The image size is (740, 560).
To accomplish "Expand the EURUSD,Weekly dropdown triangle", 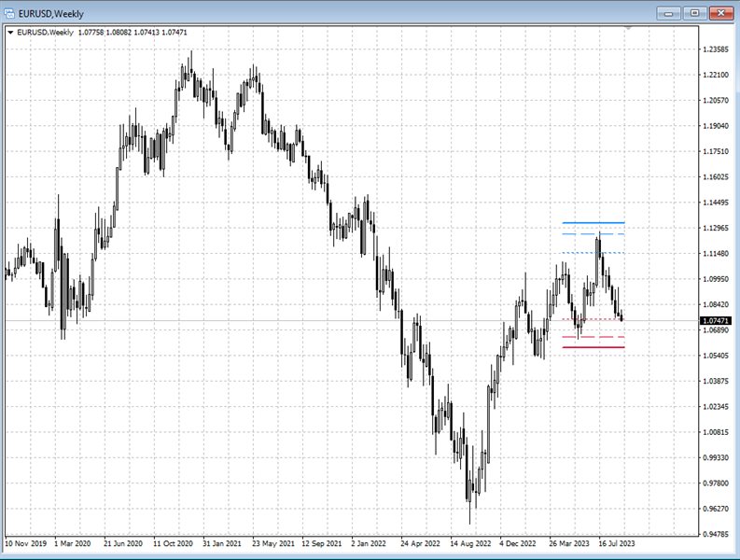I will [x=10, y=33].
